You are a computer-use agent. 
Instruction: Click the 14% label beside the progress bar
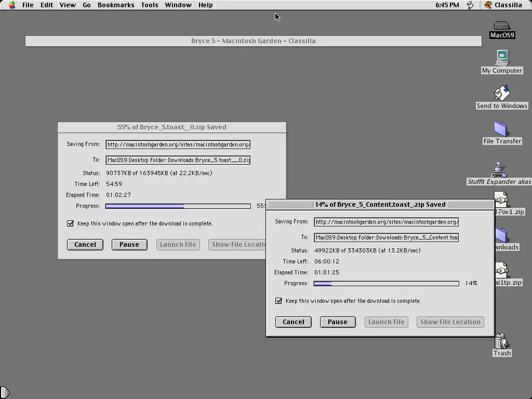471,283
